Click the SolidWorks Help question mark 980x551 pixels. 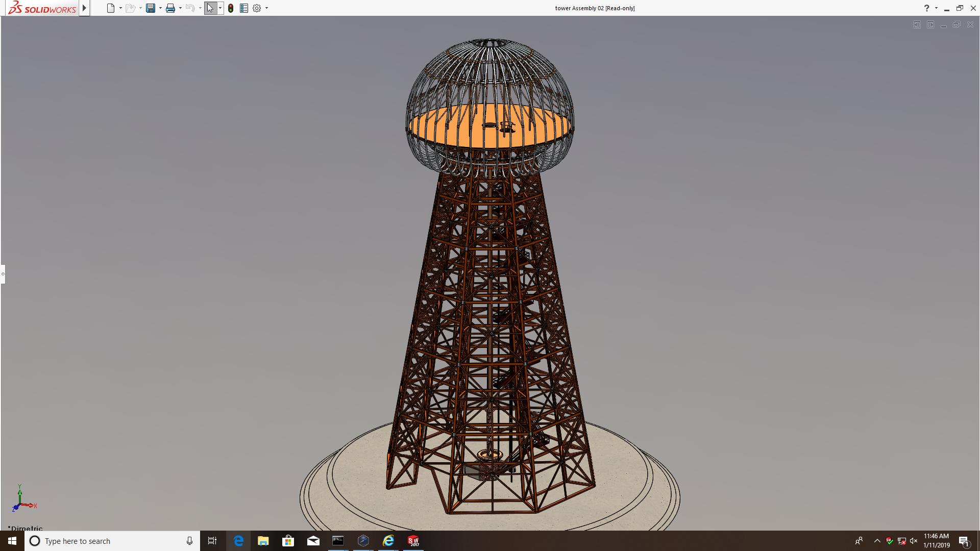point(926,8)
